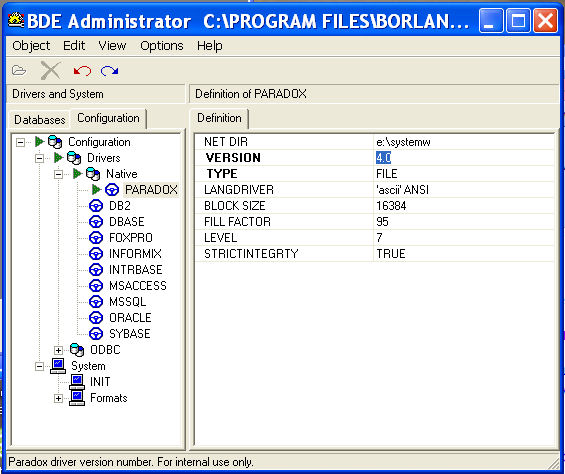Maximize the BDE Administrator window
The image size is (565, 474).
518,21
